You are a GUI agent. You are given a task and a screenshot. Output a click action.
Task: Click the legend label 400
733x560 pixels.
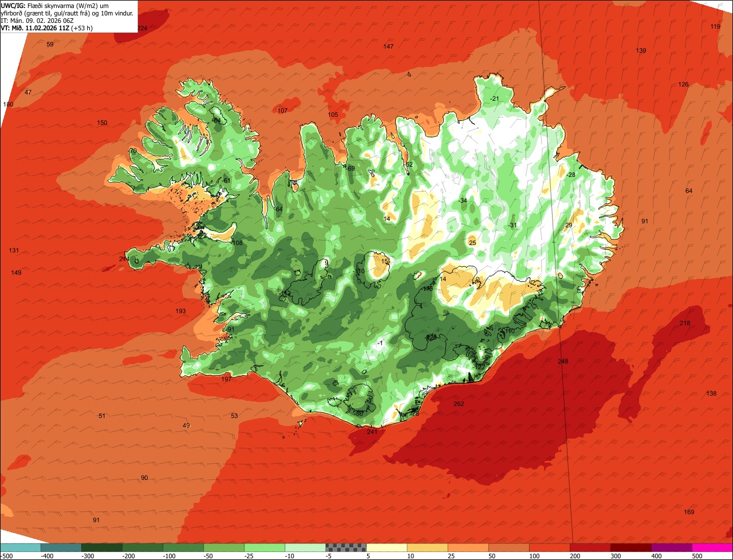pos(656,556)
